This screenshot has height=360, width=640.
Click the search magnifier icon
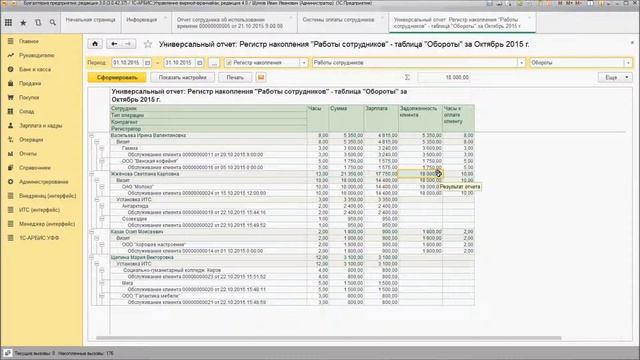(x=53, y=22)
